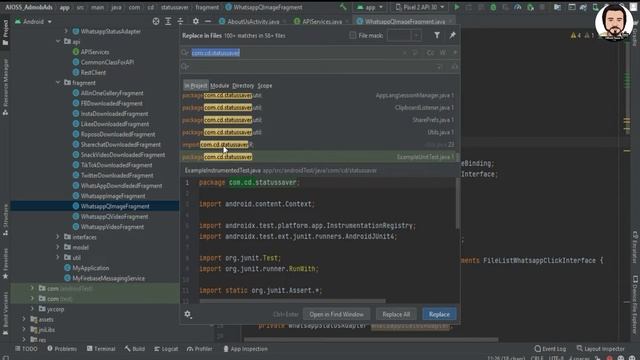Expand the interfaces folder
This screenshot has height=360, width=640.
point(58,237)
